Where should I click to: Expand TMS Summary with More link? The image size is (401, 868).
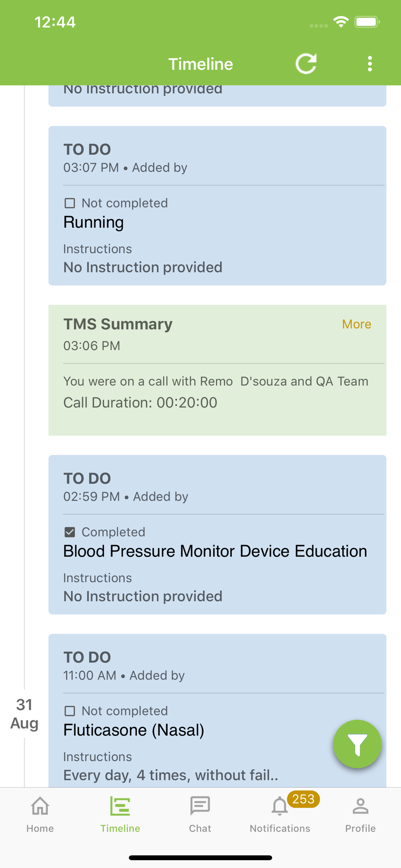(356, 324)
